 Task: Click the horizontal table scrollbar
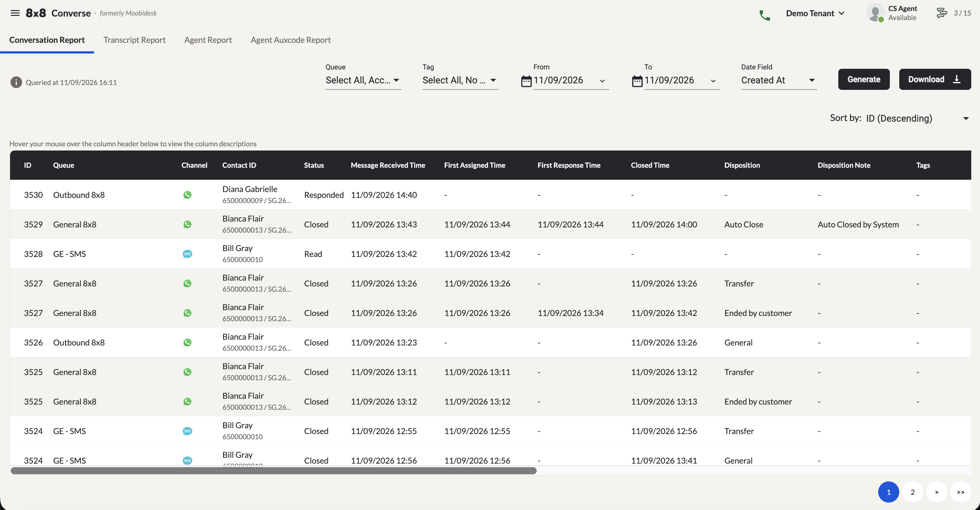pos(273,471)
